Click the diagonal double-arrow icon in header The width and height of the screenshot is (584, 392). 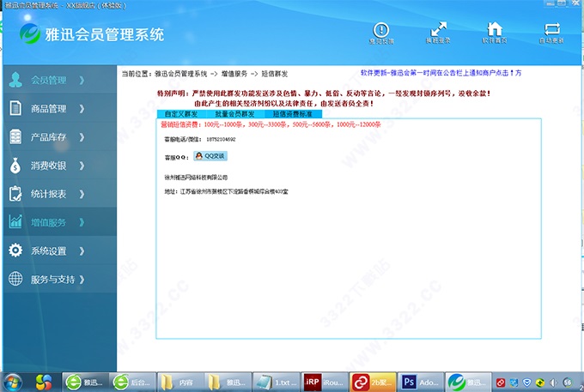tap(439, 30)
